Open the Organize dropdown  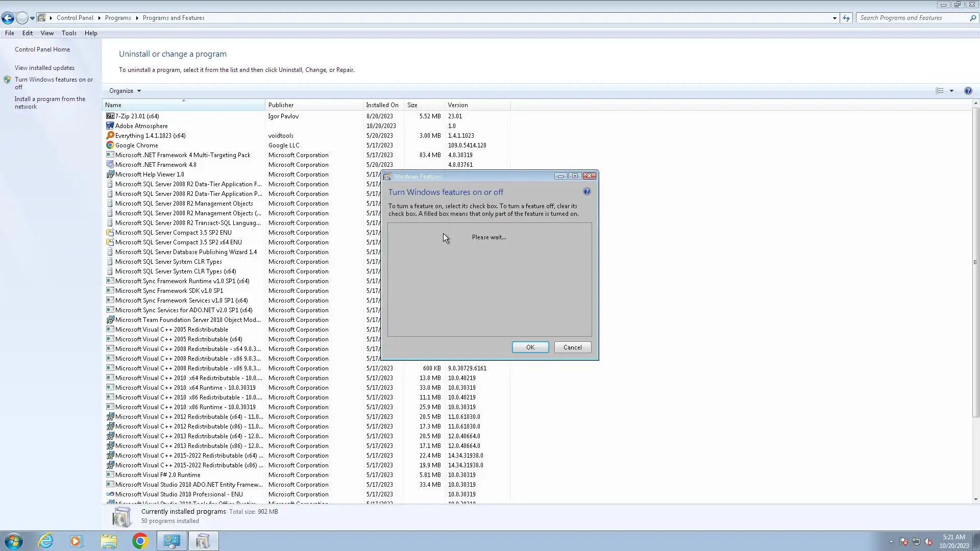tap(125, 91)
